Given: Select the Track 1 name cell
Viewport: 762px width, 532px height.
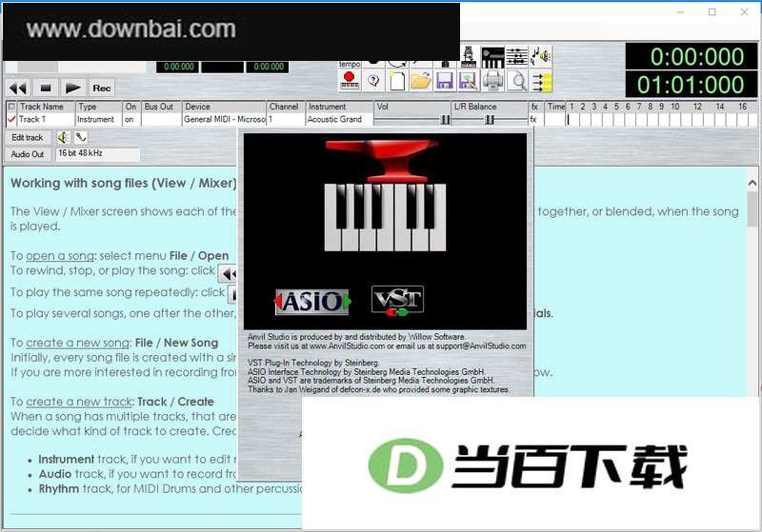Looking at the screenshot, I should coord(46,119).
